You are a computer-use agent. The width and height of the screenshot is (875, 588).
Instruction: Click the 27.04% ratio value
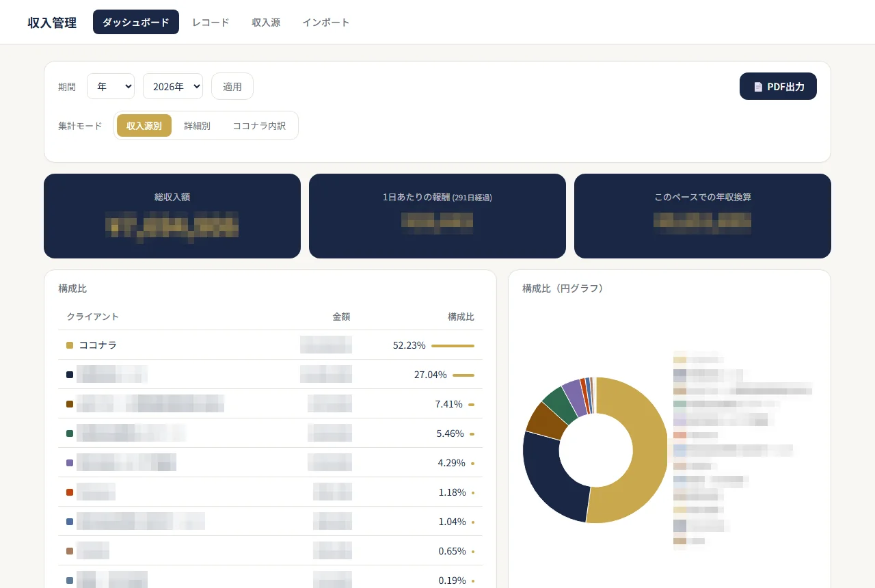(x=431, y=375)
